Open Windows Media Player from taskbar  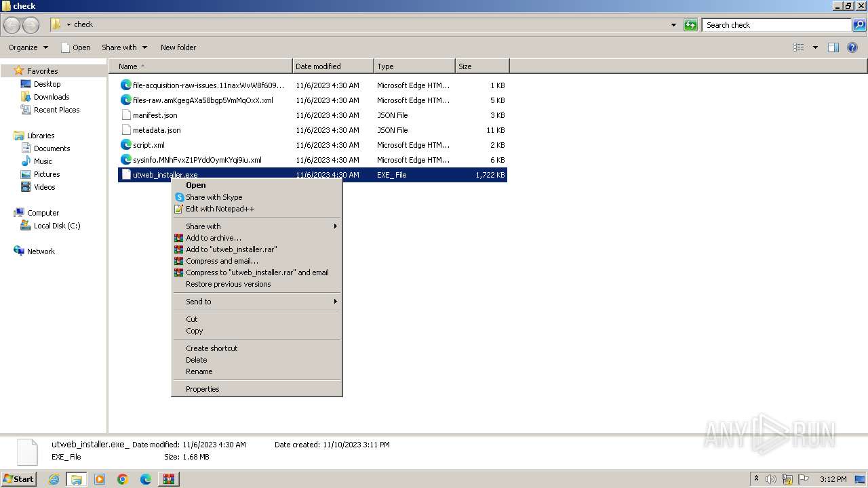(x=100, y=479)
